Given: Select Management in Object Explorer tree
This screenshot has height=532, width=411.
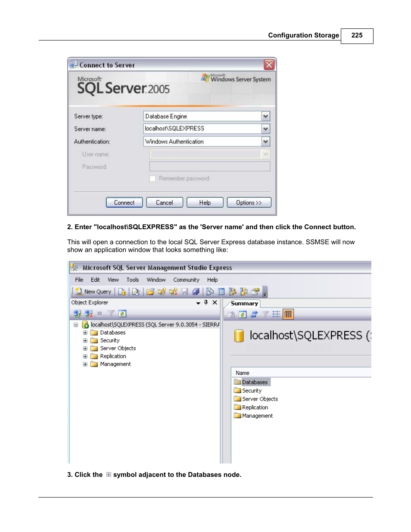Looking at the screenshot, I should click(115, 364).
